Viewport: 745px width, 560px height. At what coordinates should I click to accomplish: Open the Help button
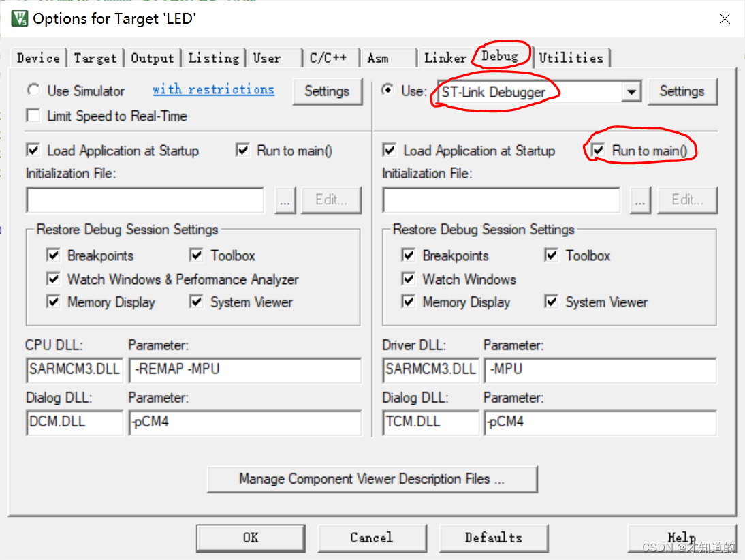682,538
